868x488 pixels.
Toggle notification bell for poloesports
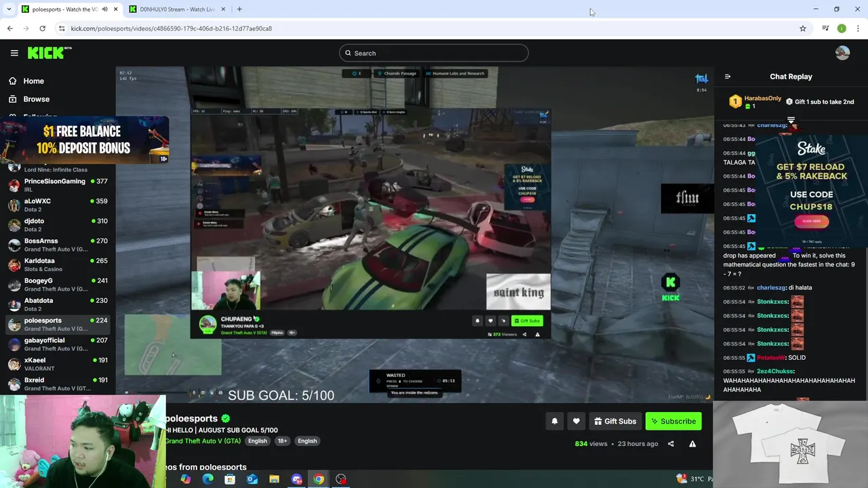point(554,421)
